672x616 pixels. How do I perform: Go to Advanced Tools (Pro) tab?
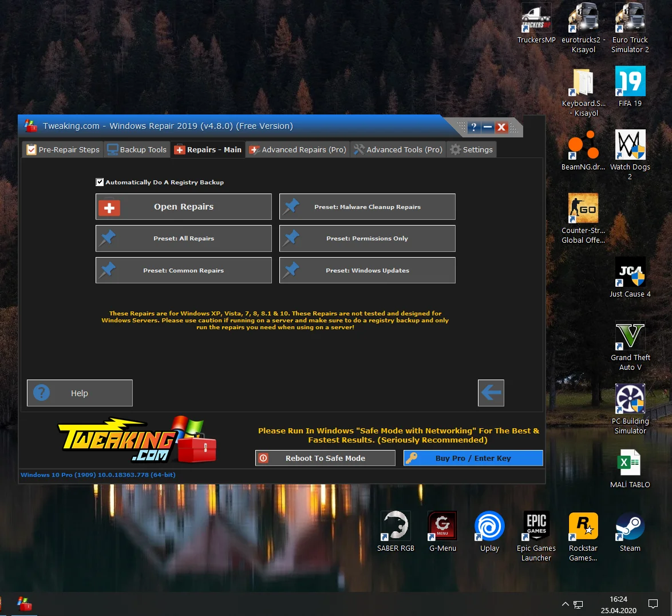(398, 149)
